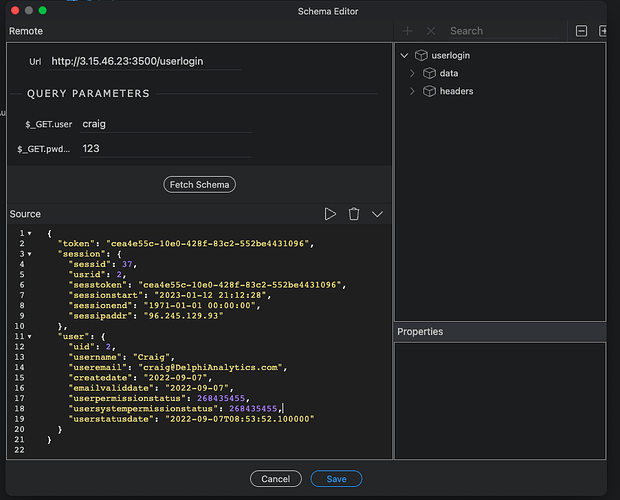This screenshot has width=620, height=500.
Task: Run the source with the play icon
Action: 330,214
